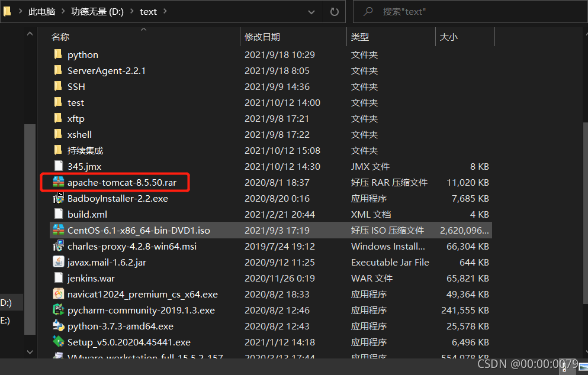Refresh the current folder view

[335, 12]
